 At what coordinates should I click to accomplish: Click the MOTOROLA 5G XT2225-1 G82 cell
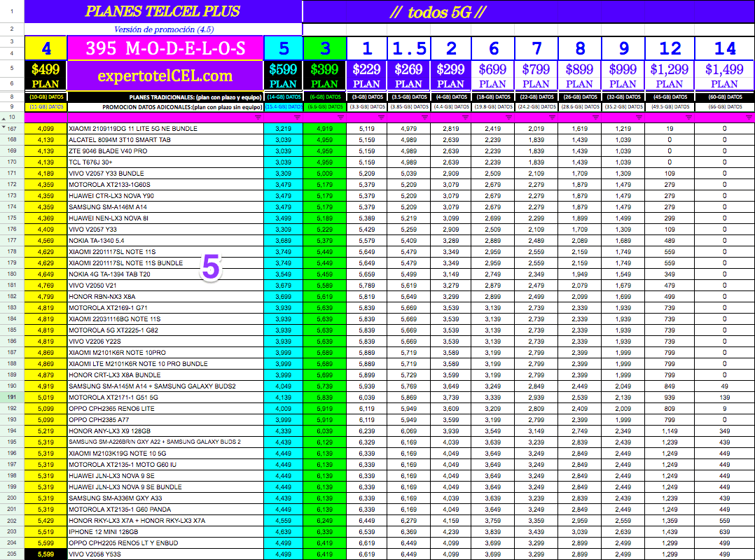165,330
